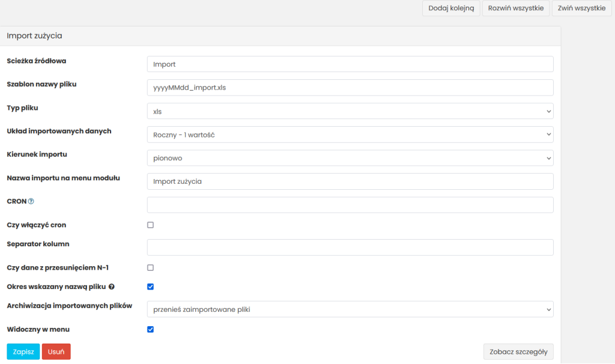Focus the Szablon nazwy pliku field

click(350, 88)
